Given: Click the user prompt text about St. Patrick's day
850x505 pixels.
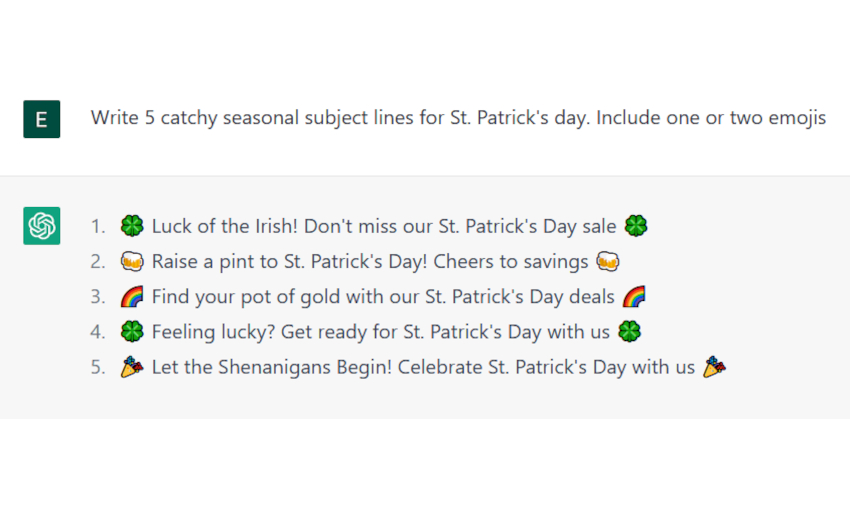Looking at the screenshot, I should 458,118.
